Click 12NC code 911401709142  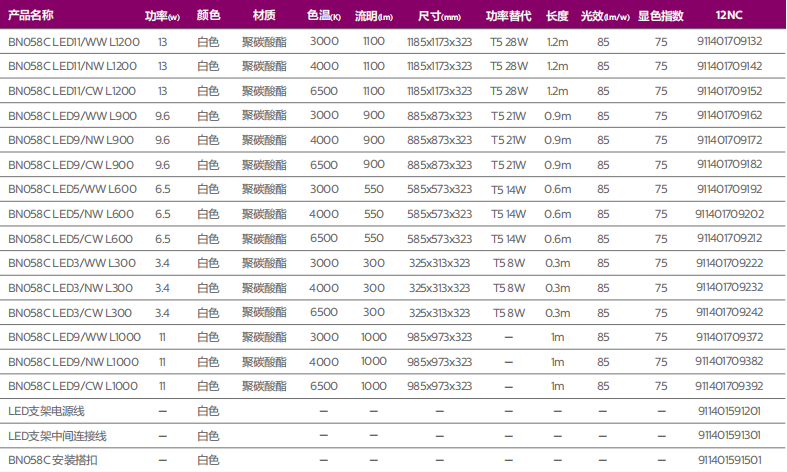[x=729, y=66]
